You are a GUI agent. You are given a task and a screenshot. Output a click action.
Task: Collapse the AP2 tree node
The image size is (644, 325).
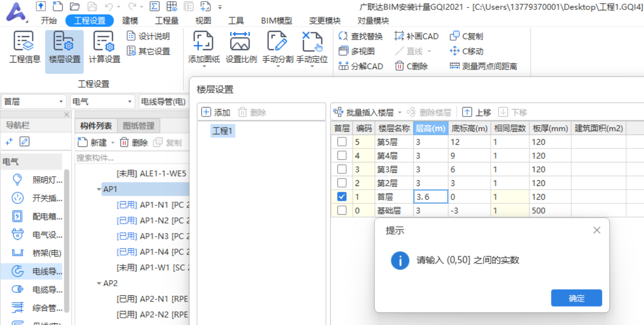(x=99, y=283)
